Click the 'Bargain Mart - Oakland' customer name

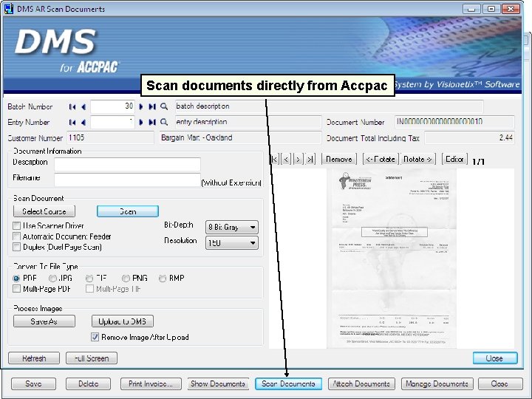[x=240, y=137]
